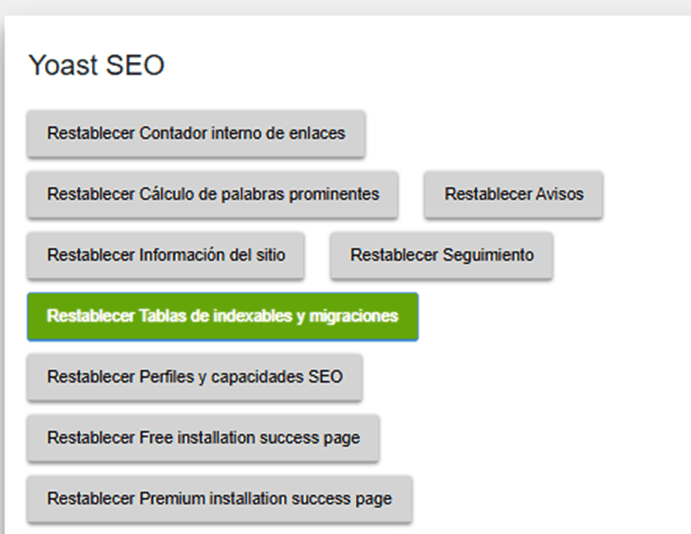Reset Perfiles y capacidades SEO
691x534 pixels.
195,377
